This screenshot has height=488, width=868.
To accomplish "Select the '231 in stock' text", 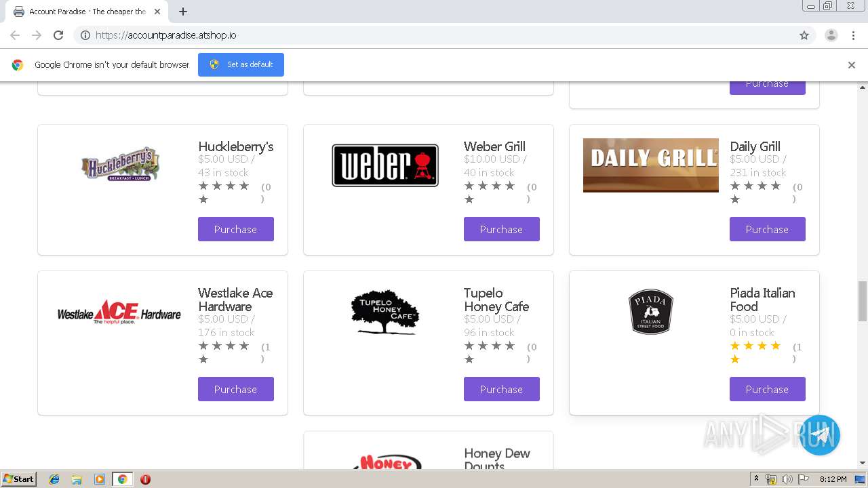I will 758,173.
